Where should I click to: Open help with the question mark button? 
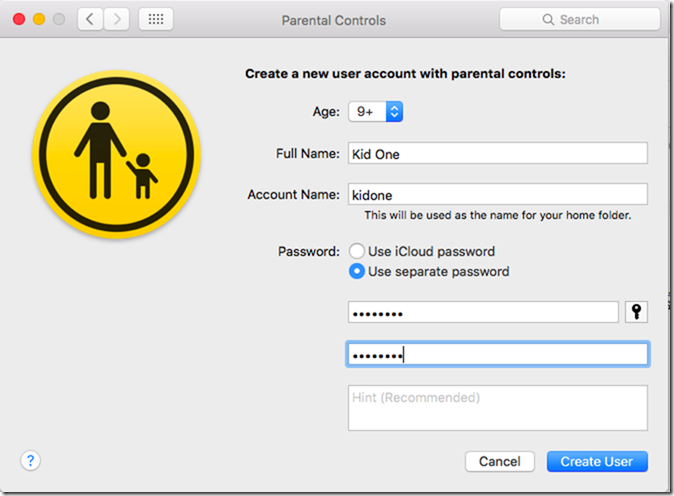coord(31,461)
